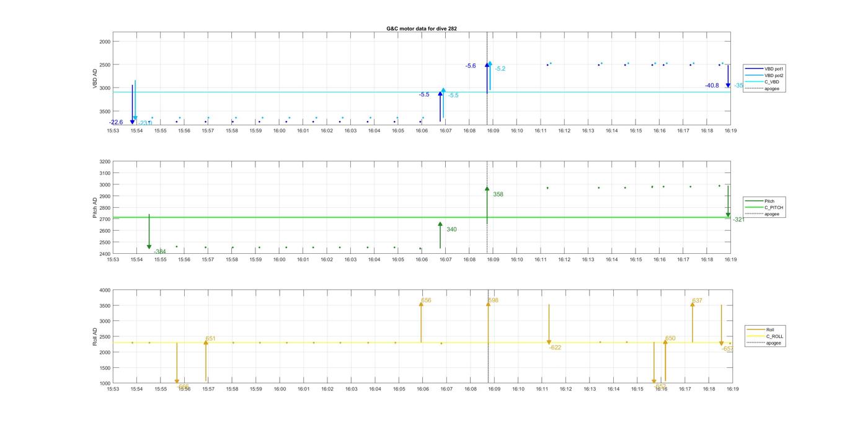The height and width of the screenshot is (430, 868).
Task: Click the -321 pitch data label
Action: click(738, 220)
